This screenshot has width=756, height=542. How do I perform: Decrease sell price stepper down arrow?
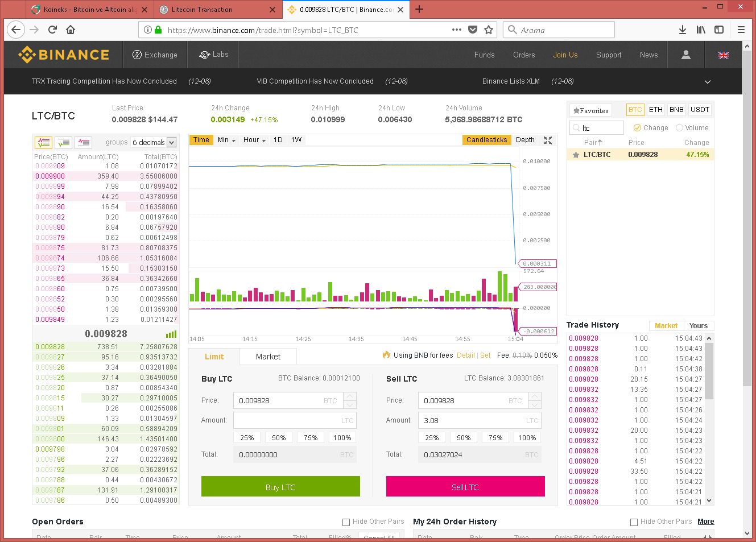(x=535, y=405)
